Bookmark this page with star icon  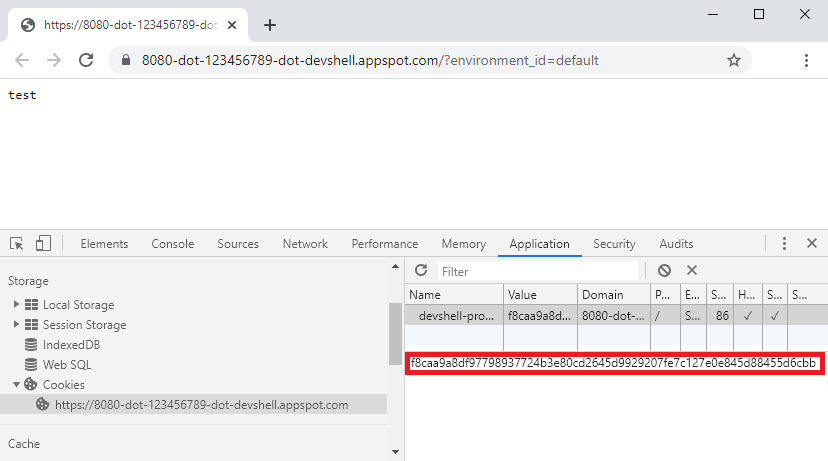pos(734,60)
